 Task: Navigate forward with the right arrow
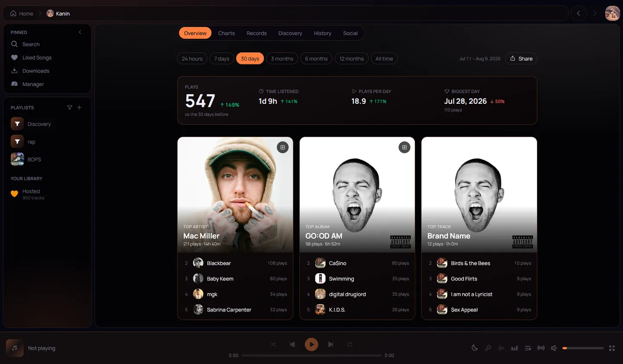point(595,13)
